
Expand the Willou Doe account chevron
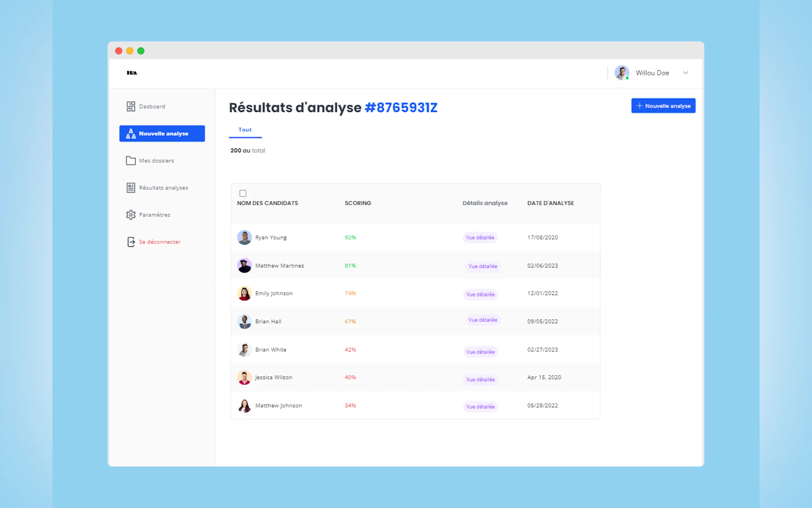685,73
